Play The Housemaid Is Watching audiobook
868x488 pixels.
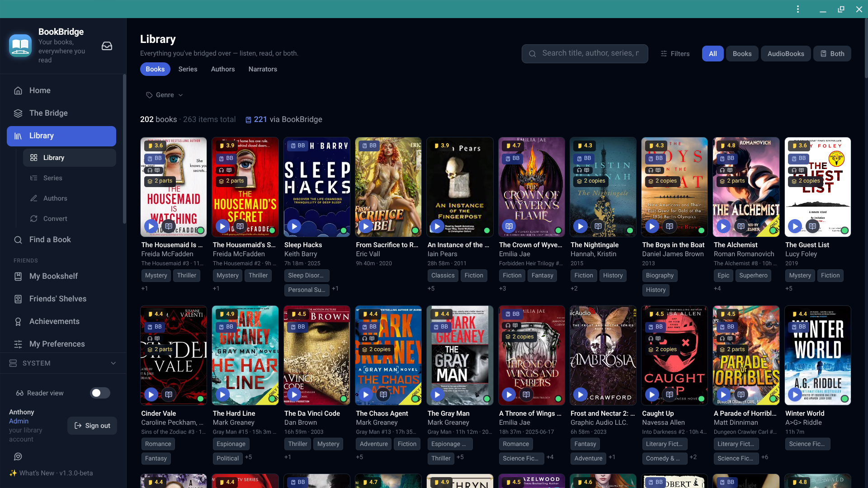click(151, 226)
